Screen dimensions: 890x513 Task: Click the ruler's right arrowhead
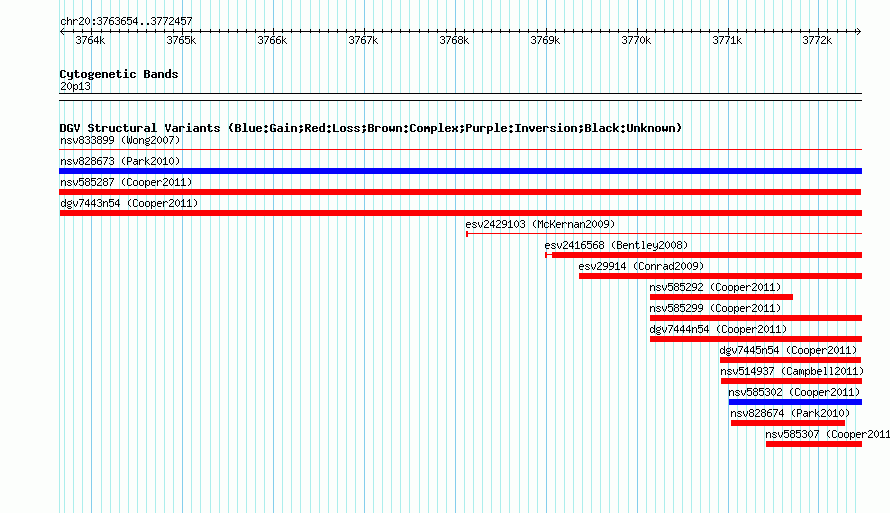tap(859, 31)
